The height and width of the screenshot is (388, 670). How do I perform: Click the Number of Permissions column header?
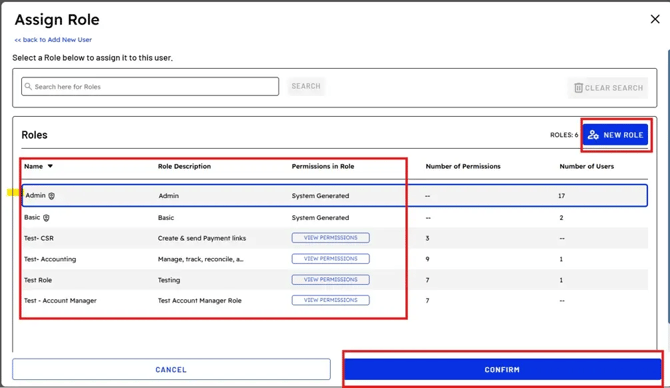[x=463, y=166]
